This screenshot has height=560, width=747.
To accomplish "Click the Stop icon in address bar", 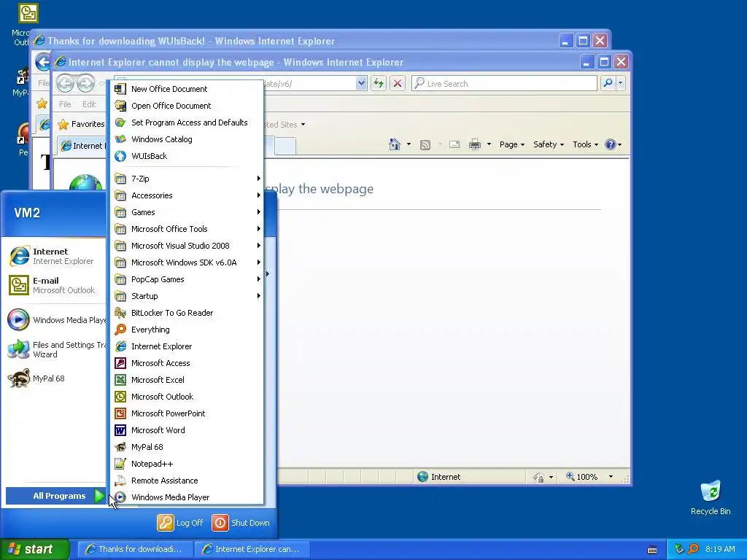I will click(398, 83).
